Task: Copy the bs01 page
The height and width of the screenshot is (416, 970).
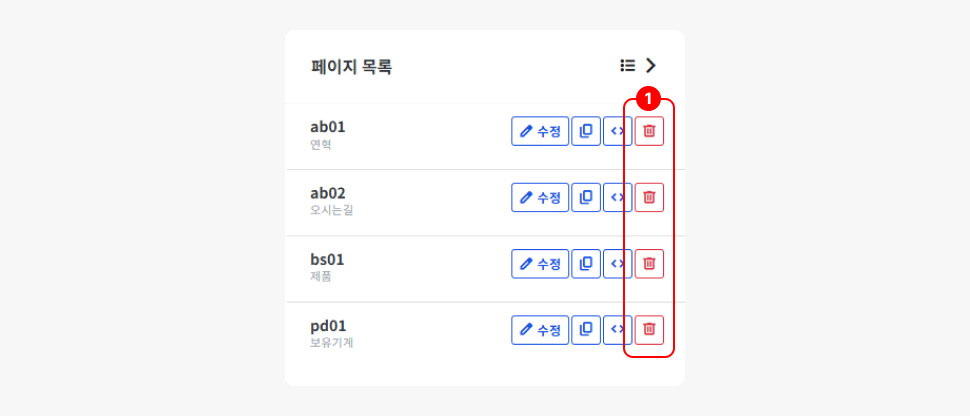Action: click(x=586, y=263)
